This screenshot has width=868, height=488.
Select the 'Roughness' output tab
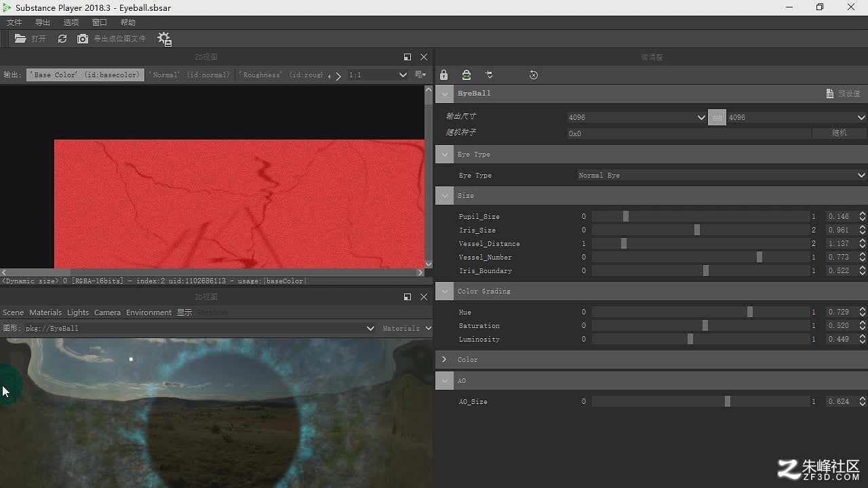[x=281, y=75]
